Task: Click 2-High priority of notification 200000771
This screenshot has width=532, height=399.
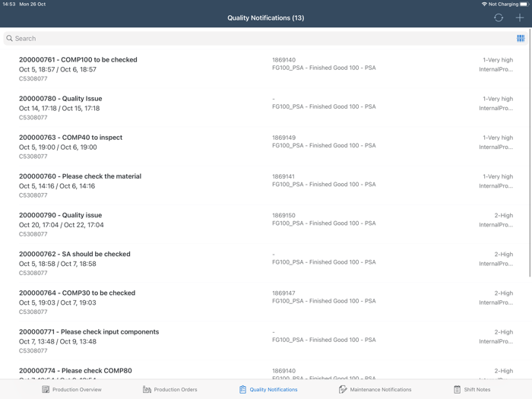Action: coord(503,332)
